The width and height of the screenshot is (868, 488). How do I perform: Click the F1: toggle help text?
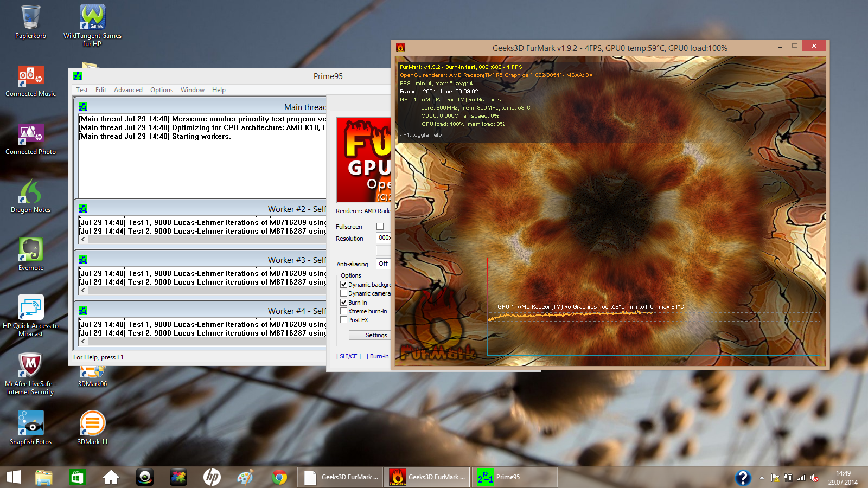(422, 135)
